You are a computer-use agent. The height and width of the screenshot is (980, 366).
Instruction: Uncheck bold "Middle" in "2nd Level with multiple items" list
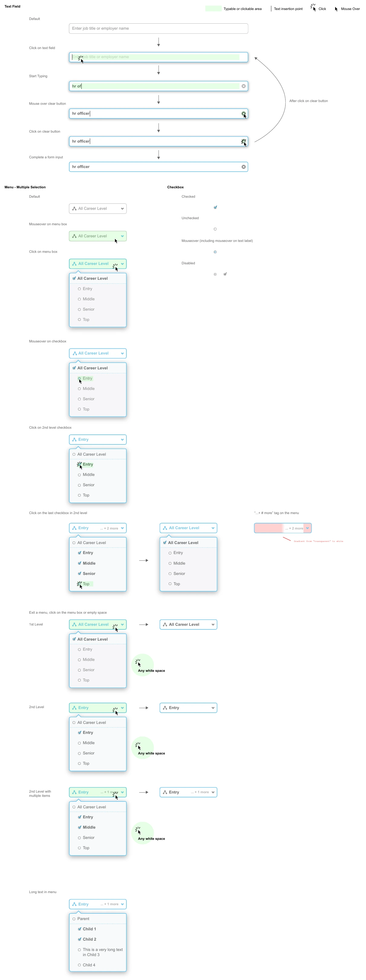pyautogui.click(x=80, y=827)
